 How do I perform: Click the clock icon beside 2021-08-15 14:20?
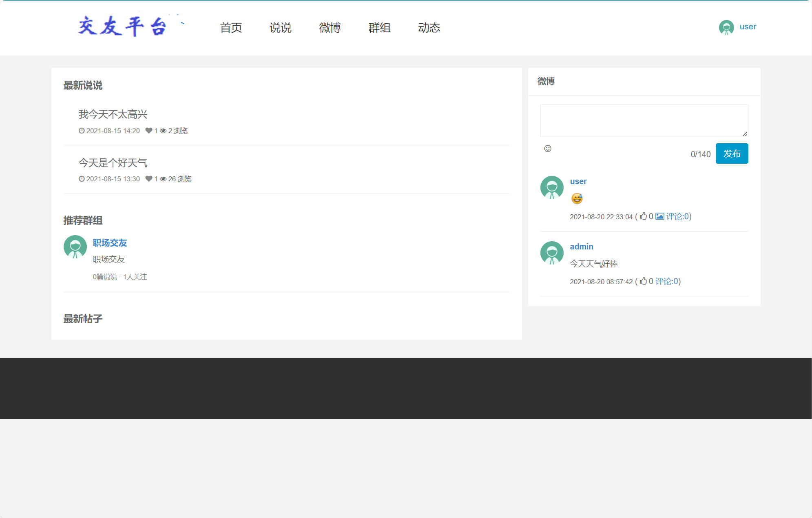point(81,131)
